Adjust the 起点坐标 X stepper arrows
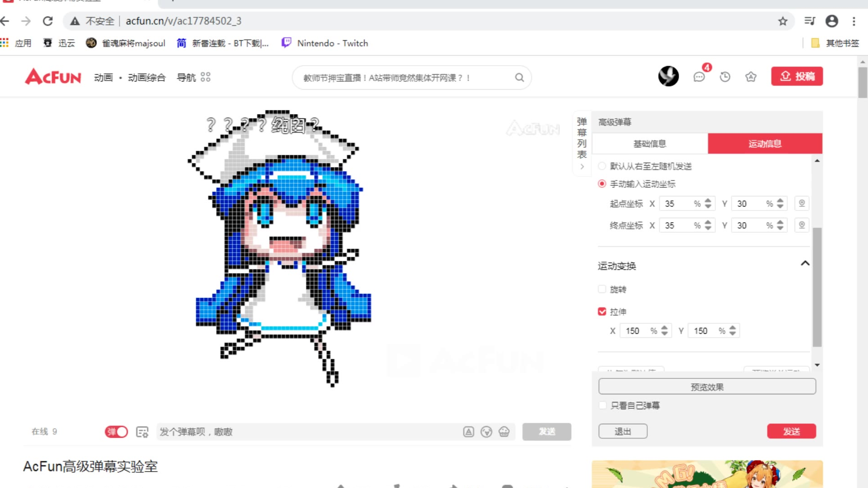Image resolution: width=868 pixels, height=488 pixels. coord(708,204)
